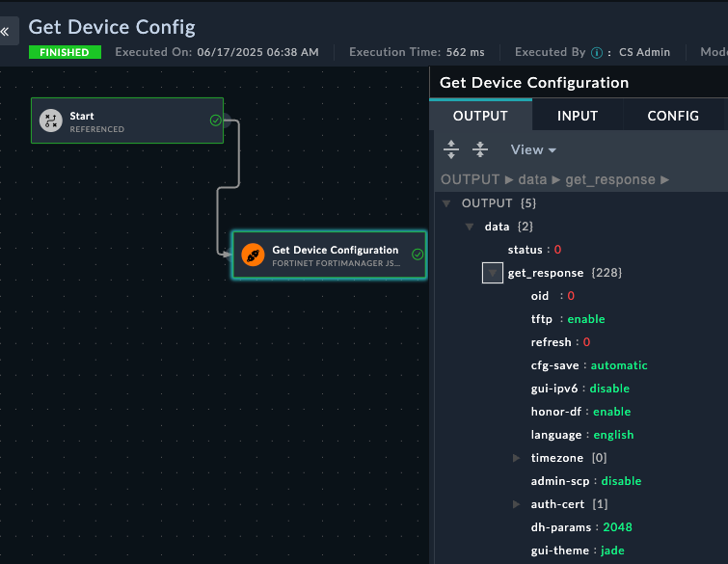Click the gui-ipv6 disable value
728x564 pixels.
609,389
